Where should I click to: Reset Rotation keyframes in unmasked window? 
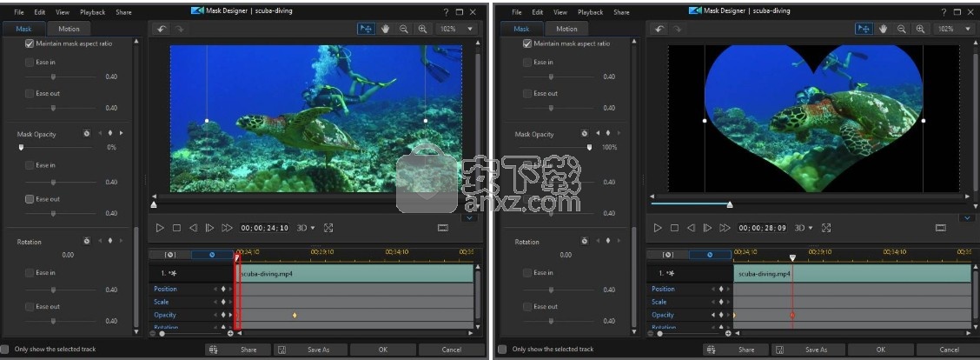coord(87,240)
